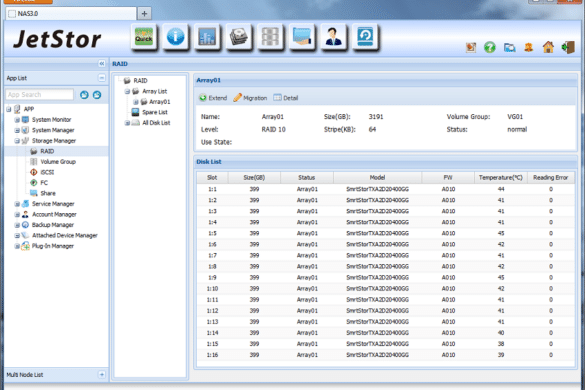This screenshot has width=585, height=390.
Task: Click the user account toolbar icon
Action: point(334,37)
